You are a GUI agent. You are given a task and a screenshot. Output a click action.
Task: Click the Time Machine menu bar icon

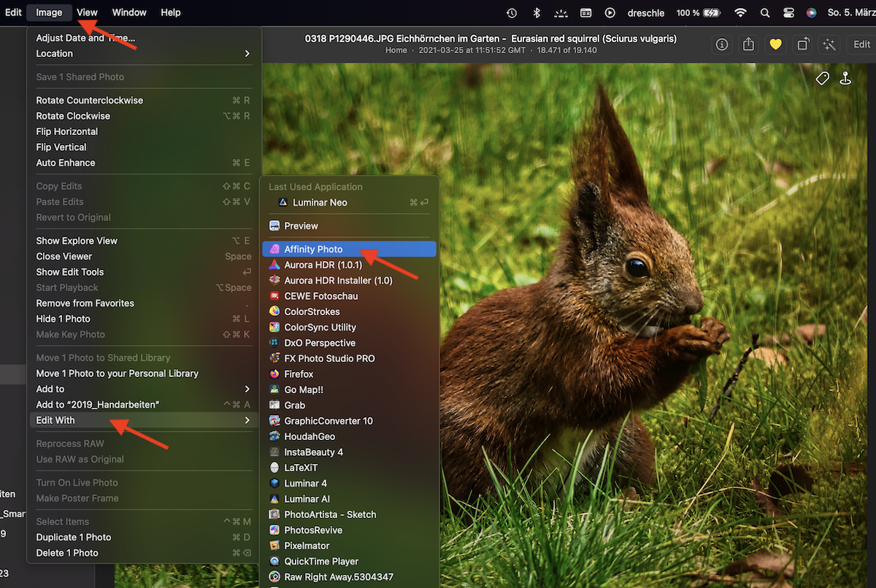pyautogui.click(x=512, y=12)
